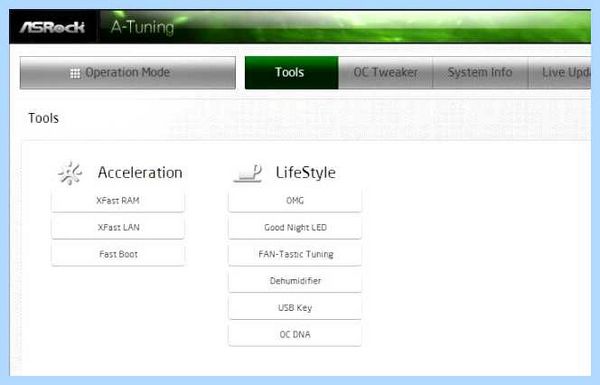Open the OC DNA tool
The height and width of the screenshot is (385, 600).
pyautogui.click(x=295, y=335)
